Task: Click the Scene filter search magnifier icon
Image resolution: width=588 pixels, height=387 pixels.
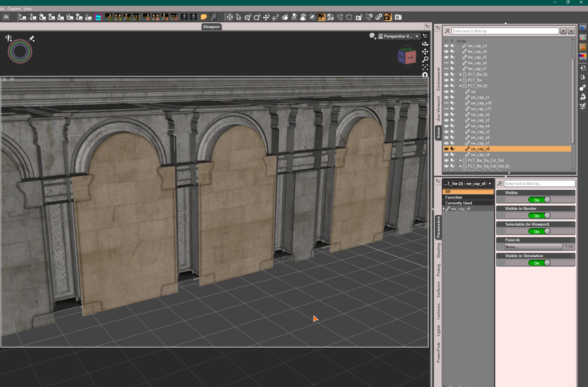Action: tap(447, 31)
